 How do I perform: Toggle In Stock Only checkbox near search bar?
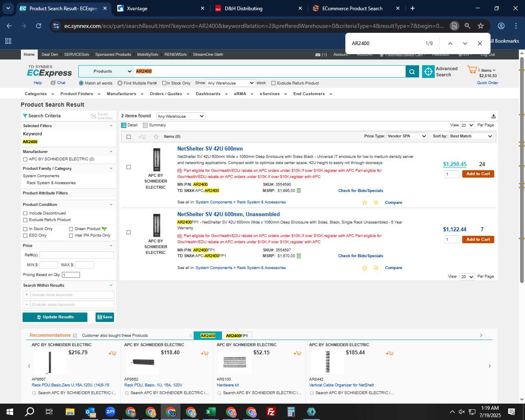coord(164,83)
